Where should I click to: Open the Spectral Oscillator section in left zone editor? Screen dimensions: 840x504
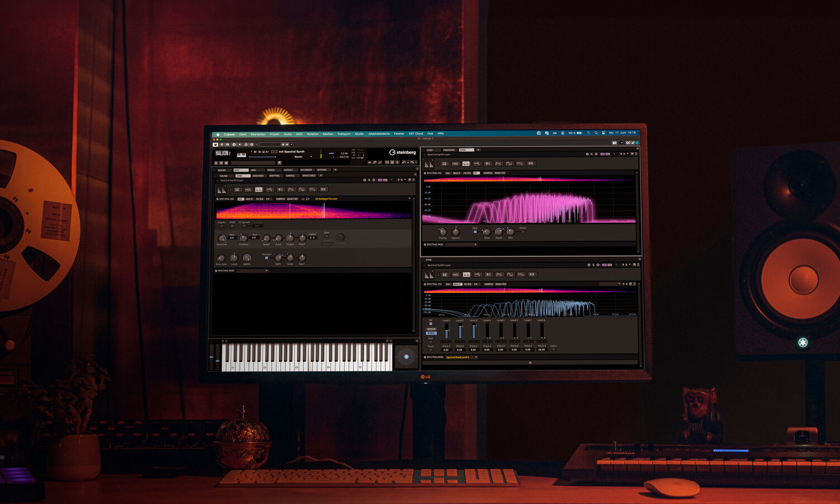(x=259, y=189)
